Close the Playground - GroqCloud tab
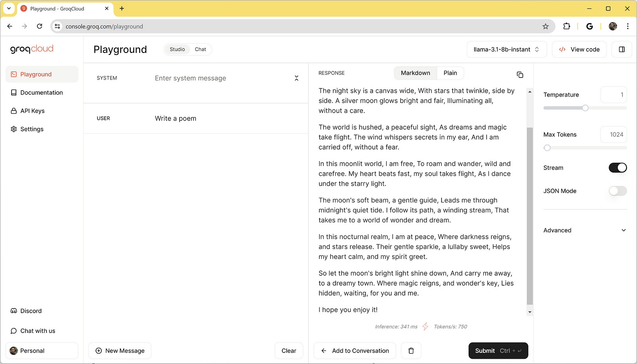 [107, 8]
